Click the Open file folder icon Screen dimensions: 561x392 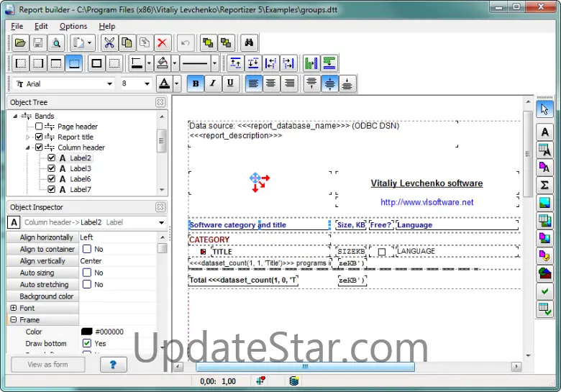point(20,43)
